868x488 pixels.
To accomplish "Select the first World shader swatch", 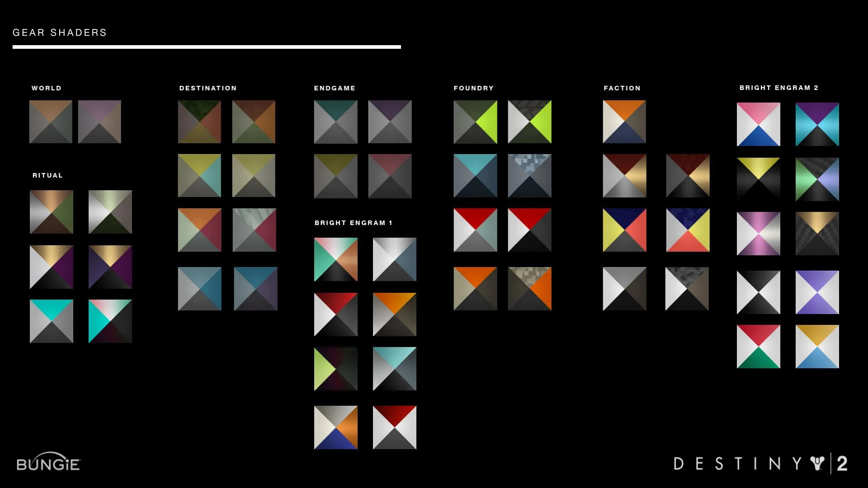I will pos(51,122).
